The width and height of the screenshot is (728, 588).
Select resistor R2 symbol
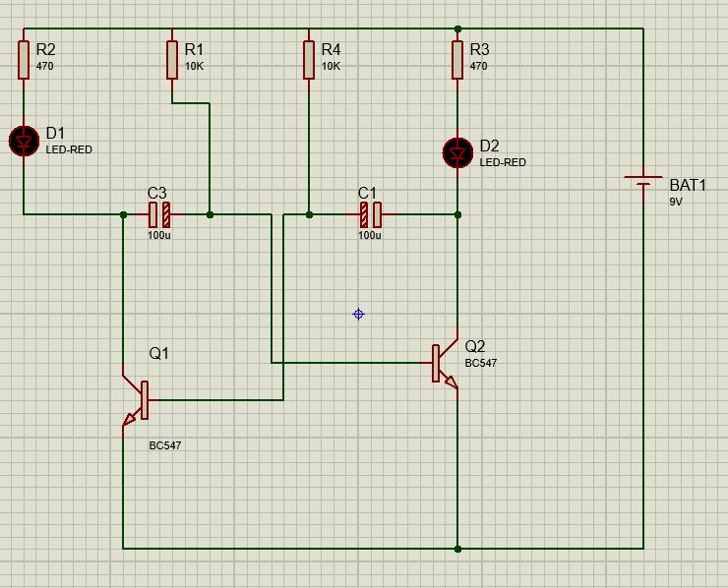click(24, 60)
